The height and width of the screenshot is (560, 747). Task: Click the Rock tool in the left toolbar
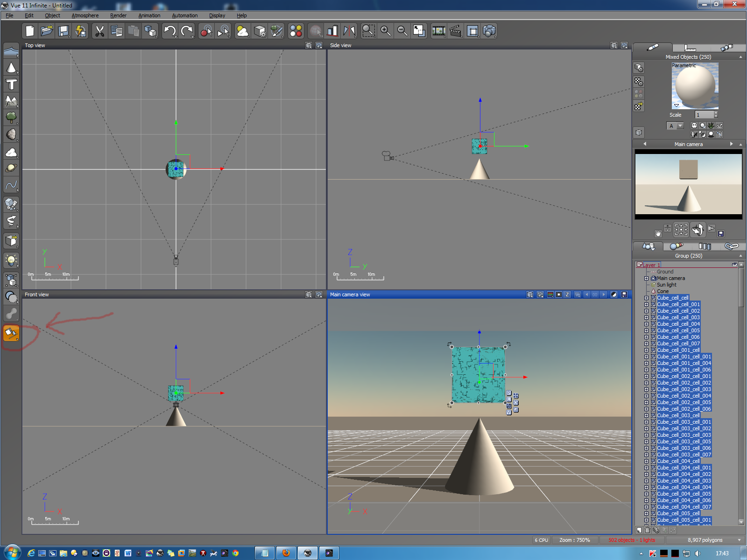(11, 134)
